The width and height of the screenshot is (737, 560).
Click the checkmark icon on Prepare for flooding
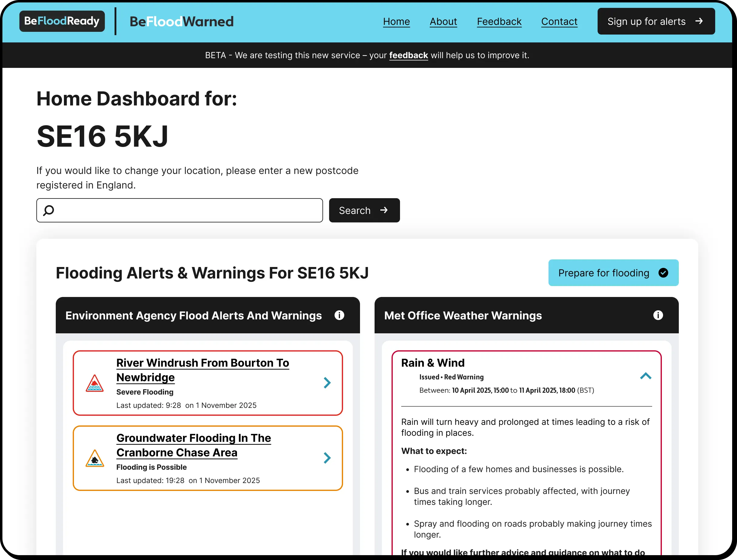click(x=663, y=273)
